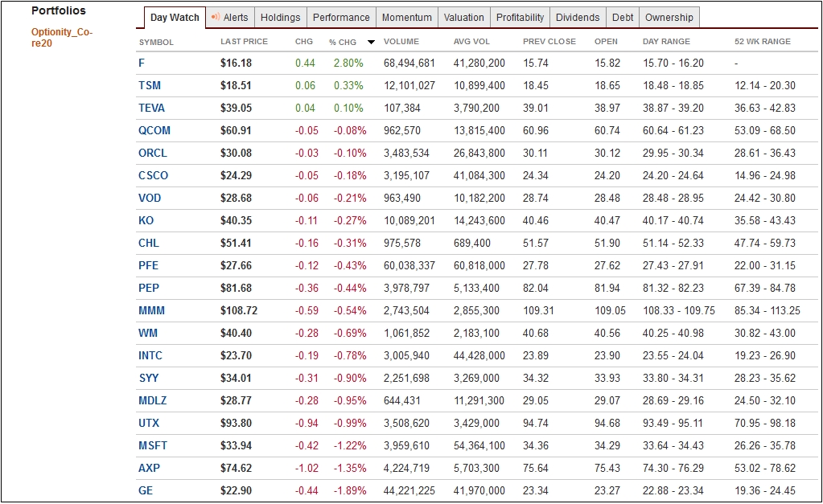Open the SYY stock link

(x=149, y=379)
